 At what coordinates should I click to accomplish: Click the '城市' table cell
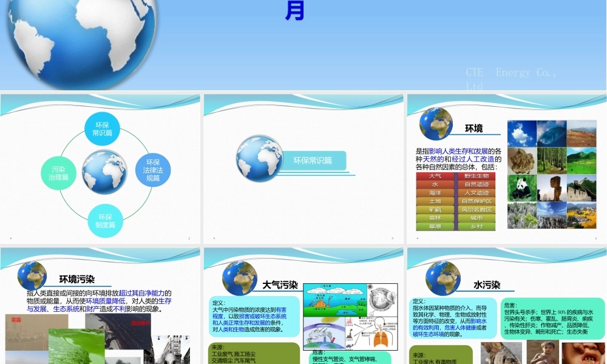476,218
